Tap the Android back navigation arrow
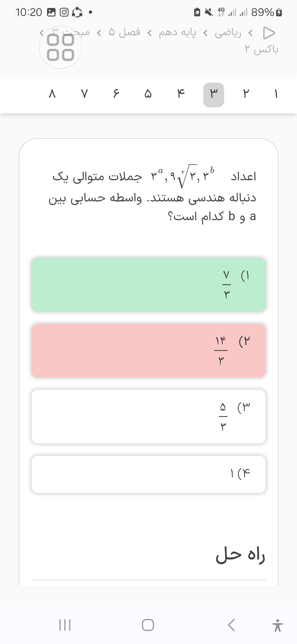297x644 pixels. point(232,625)
